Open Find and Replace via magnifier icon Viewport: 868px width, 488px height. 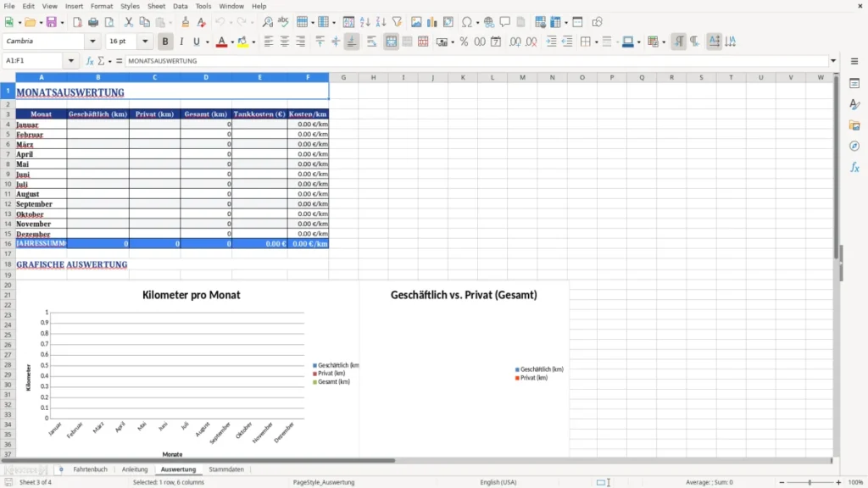267,22
